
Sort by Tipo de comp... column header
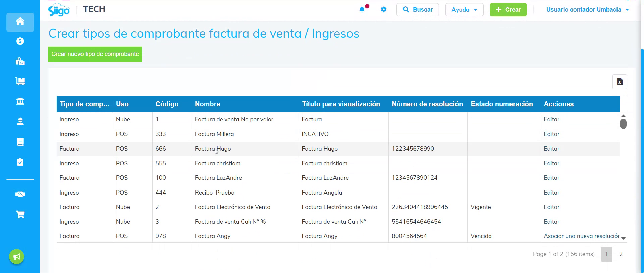85,104
